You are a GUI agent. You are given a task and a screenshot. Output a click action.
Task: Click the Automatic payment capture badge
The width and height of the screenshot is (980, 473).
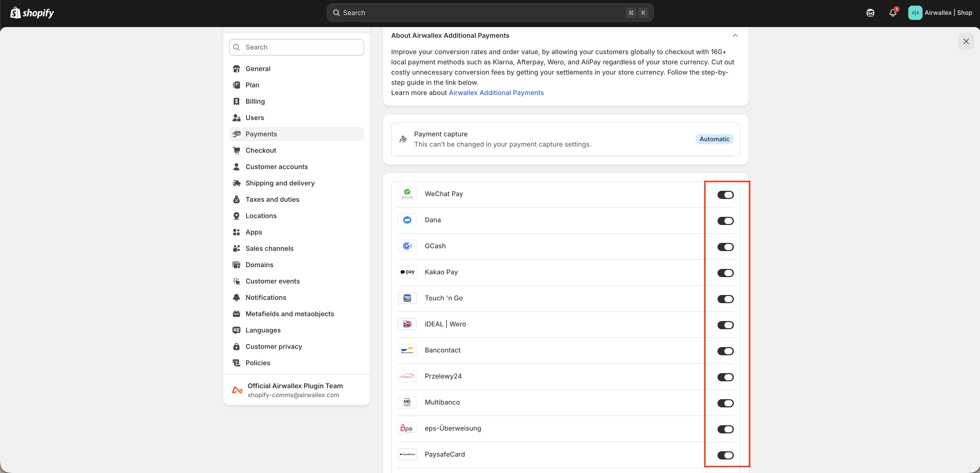pos(714,140)
